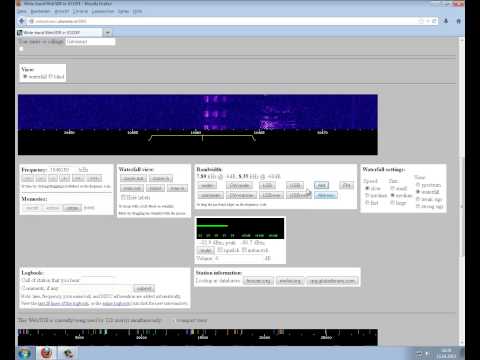Screen dimensions: 480x360
Task: Toggle the autonotch checkbox
Action: (x=244, y=250)
